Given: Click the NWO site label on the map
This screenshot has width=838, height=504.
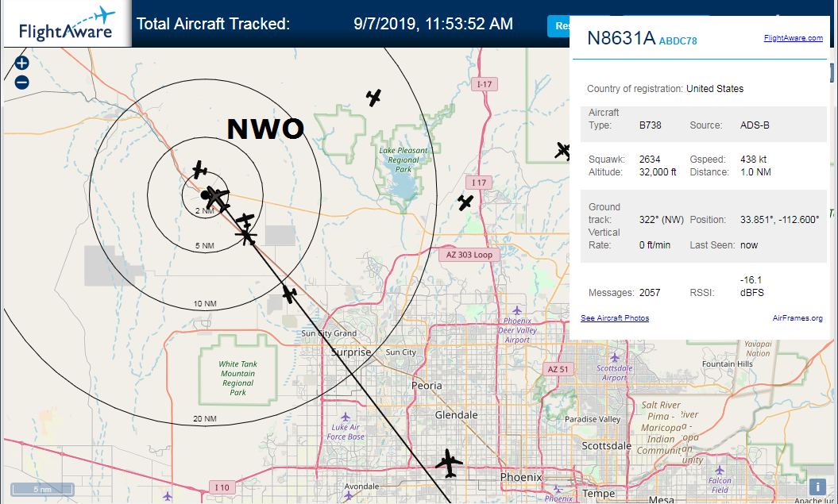Looking at the screenshot, I should click(265, 129).
